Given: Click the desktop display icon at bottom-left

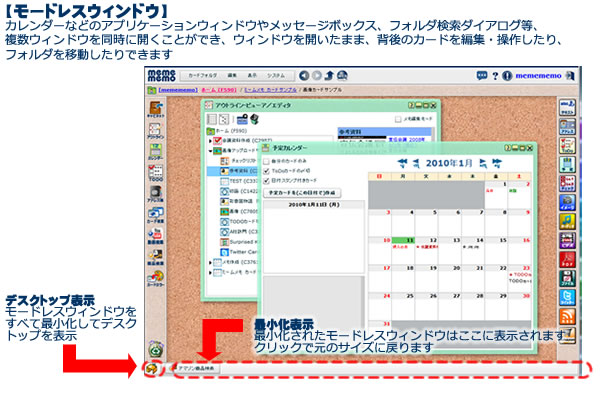Looking at the screenshot, I should coord(151,367).
